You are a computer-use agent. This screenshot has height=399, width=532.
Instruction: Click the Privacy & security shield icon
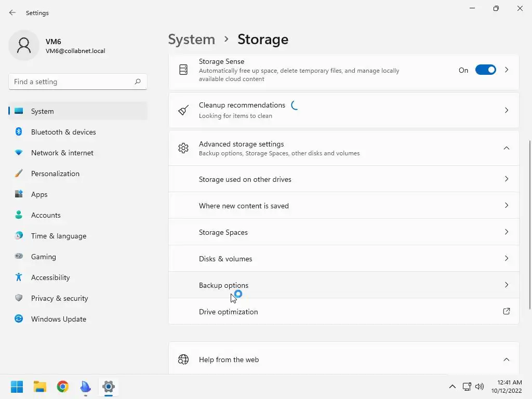click(x=19, y=298)
